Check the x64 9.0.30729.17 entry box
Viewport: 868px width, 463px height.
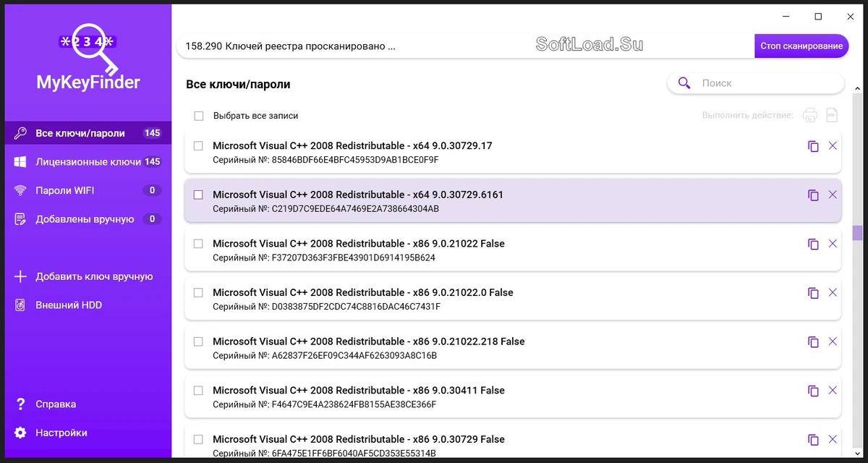[198, 146]
